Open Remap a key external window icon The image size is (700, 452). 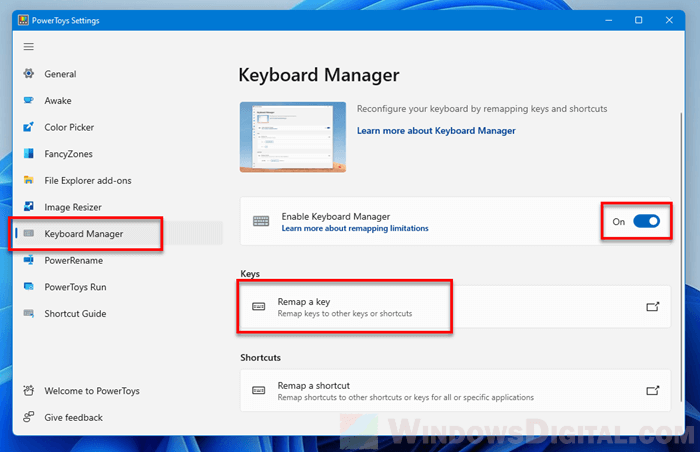pyautogui.click(x=653, y=306)
